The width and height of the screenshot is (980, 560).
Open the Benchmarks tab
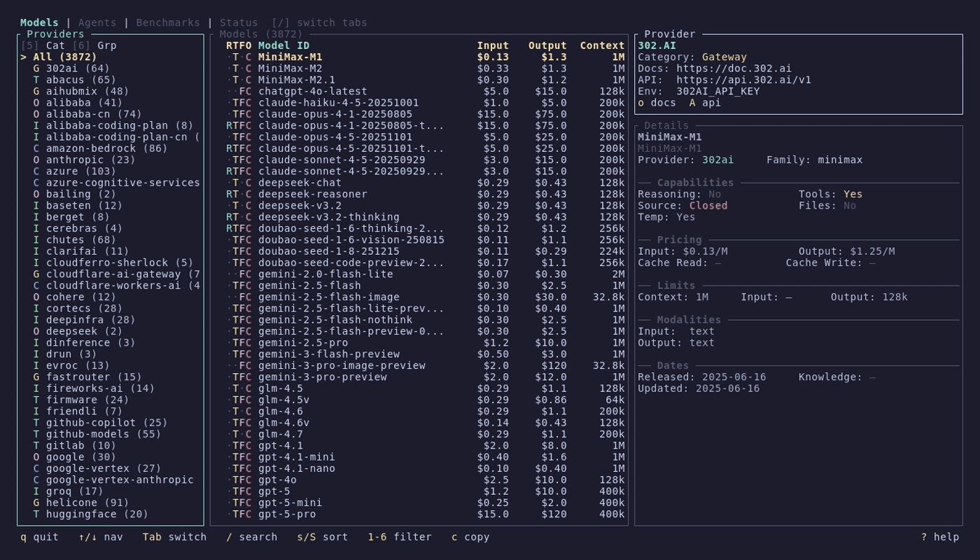tap(168, 22)
